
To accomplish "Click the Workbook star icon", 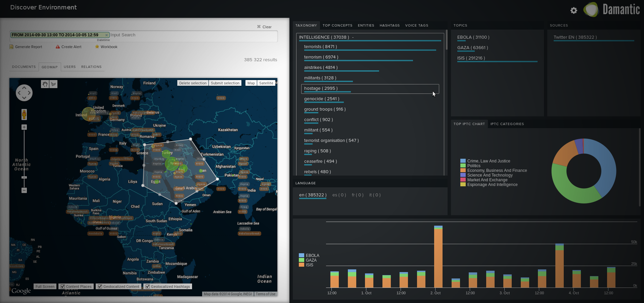I will (97, 47).
